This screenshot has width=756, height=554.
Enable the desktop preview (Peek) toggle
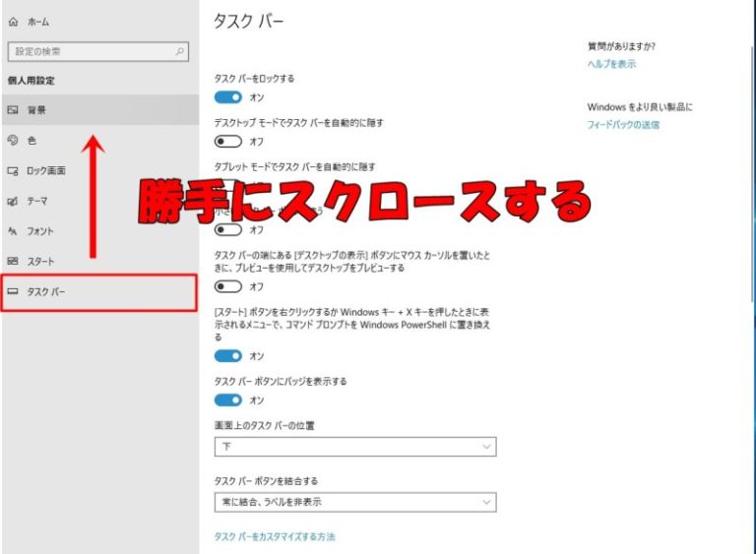228,286
